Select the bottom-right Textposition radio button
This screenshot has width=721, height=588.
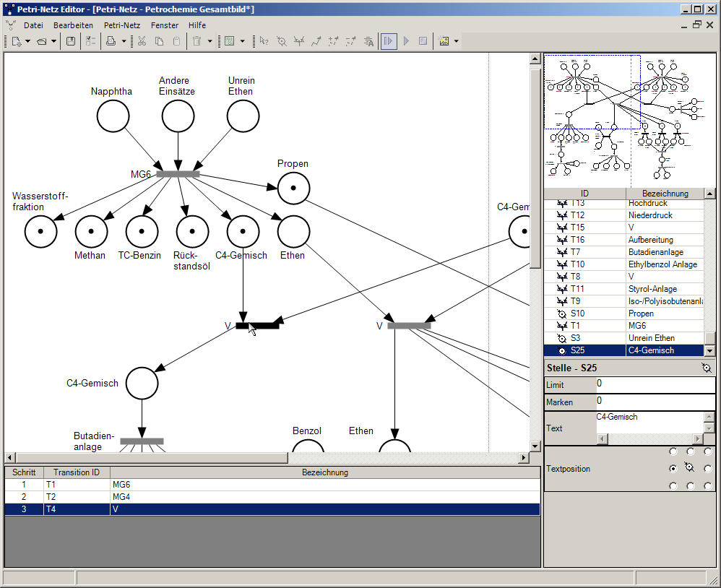(x=708, y=486)
